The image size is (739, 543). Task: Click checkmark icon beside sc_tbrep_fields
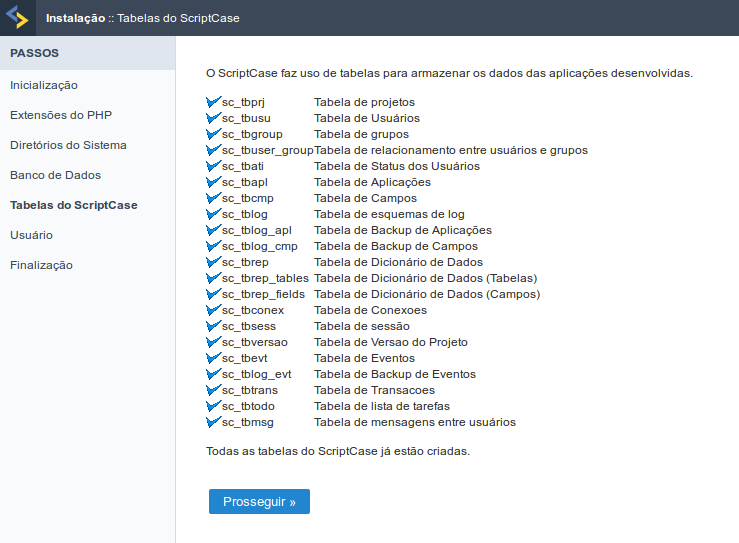pos(213,294)
